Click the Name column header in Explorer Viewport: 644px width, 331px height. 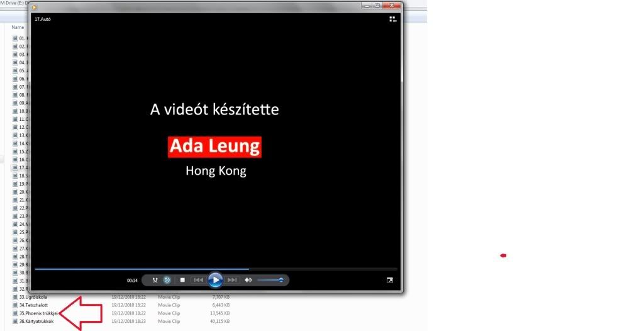tap(18, 27)
